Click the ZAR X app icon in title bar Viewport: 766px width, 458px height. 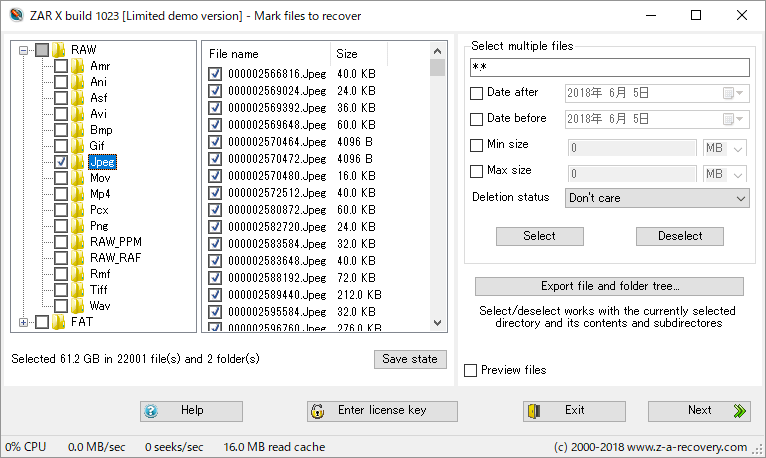point(16,15)
